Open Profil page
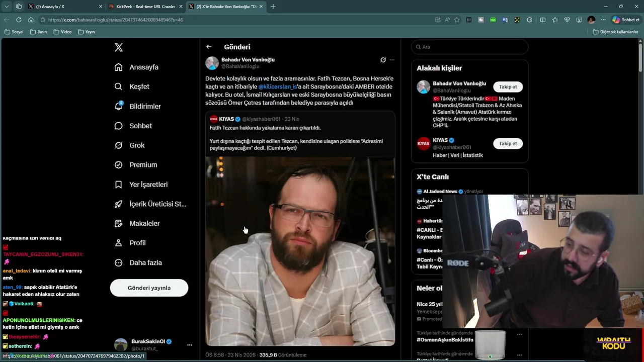Screen dimensions: 644x362 (x=130, y=243)
